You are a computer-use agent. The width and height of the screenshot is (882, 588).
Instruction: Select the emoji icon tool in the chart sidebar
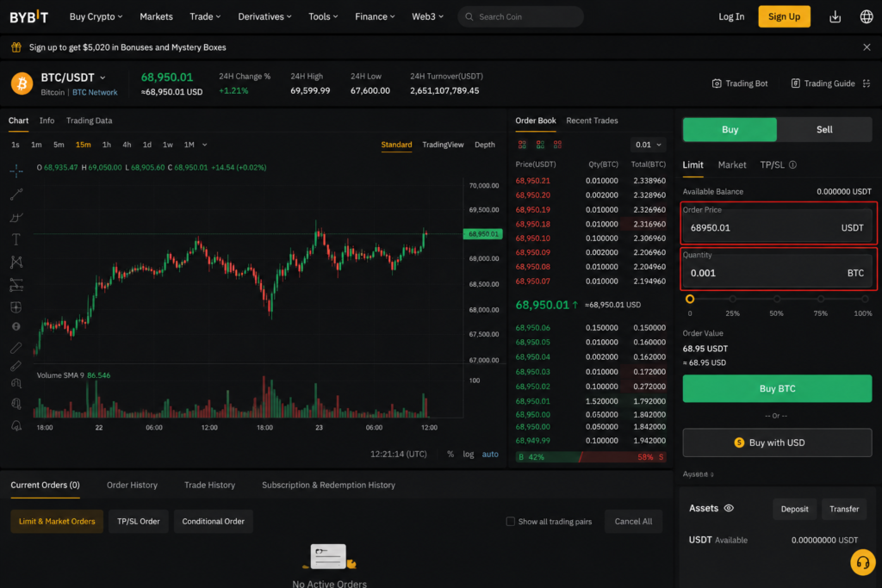16,326
